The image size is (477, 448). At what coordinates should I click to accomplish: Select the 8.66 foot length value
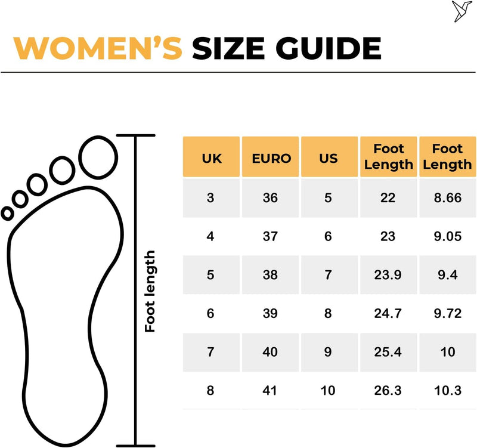click(447, 198)
